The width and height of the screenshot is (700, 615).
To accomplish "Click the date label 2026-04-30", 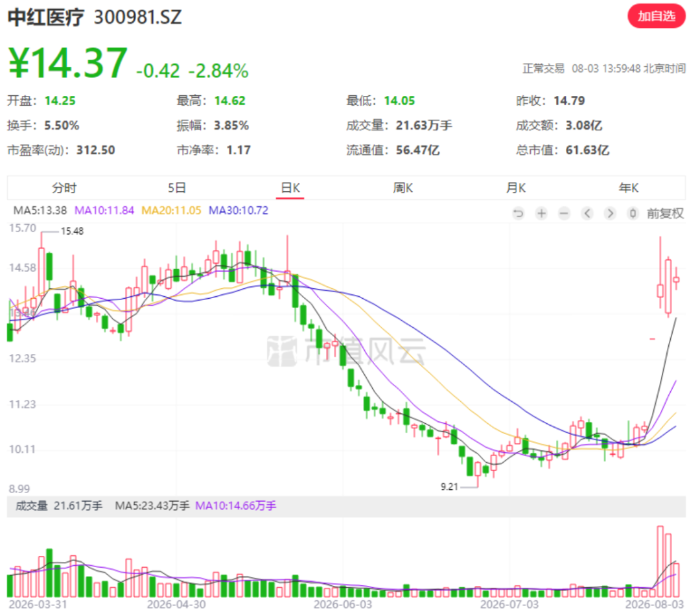I will click(x=176, y=604).
